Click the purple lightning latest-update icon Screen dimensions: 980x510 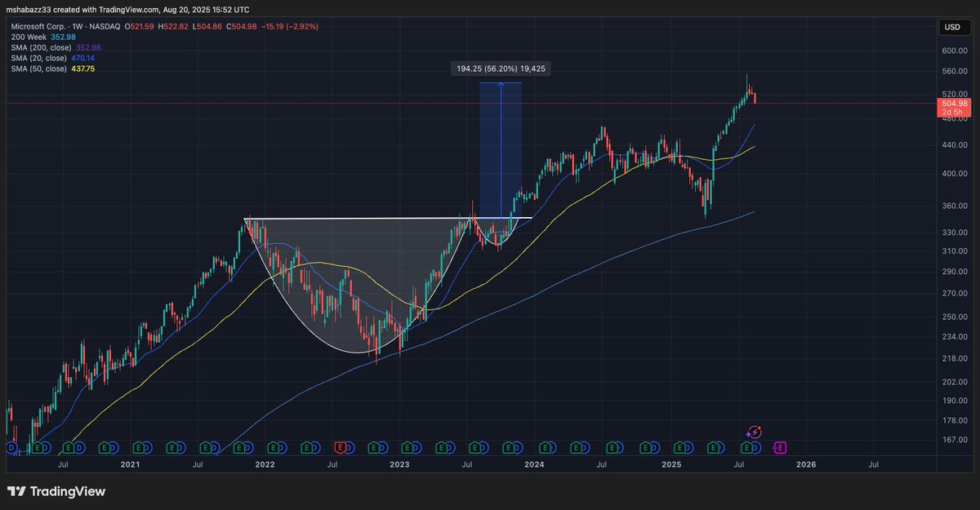pos(755,432)
